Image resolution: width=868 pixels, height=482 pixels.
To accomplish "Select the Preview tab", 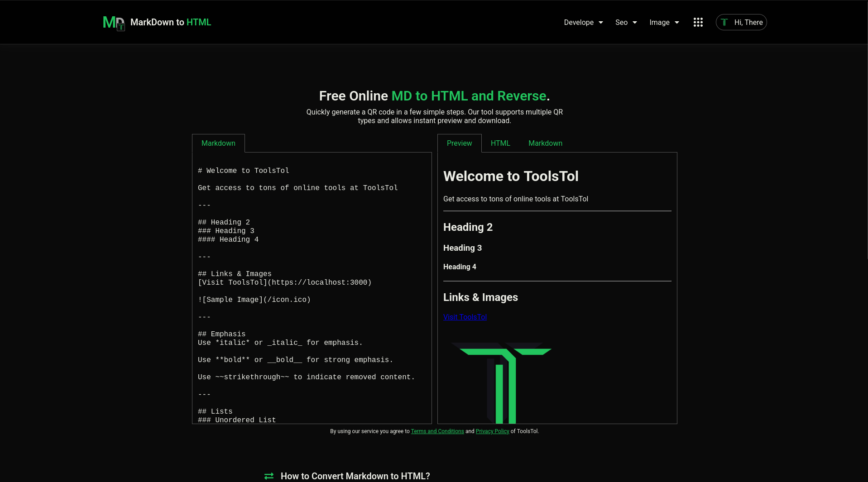I will 459,143.
